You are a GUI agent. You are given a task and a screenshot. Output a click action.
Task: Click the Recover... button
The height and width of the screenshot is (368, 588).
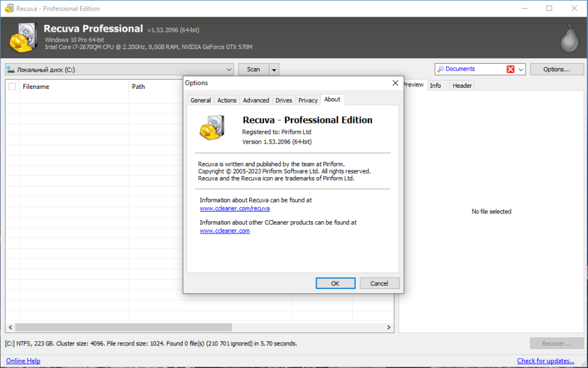pyautogui.click(x=557, y=343)
